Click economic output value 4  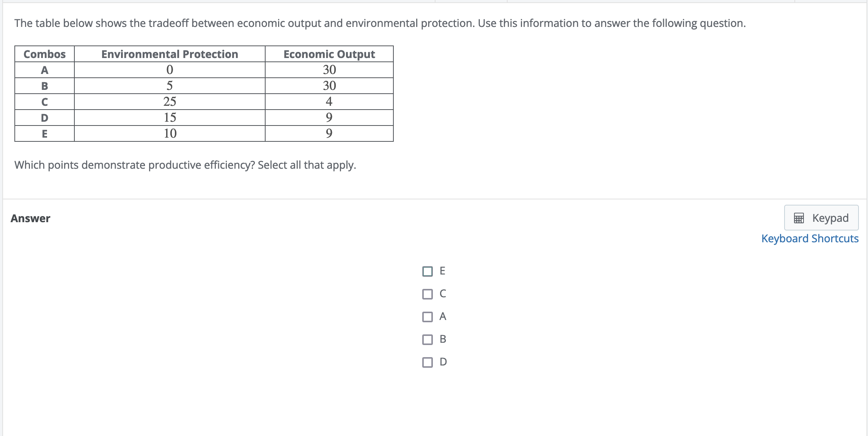tap(329, 102)
